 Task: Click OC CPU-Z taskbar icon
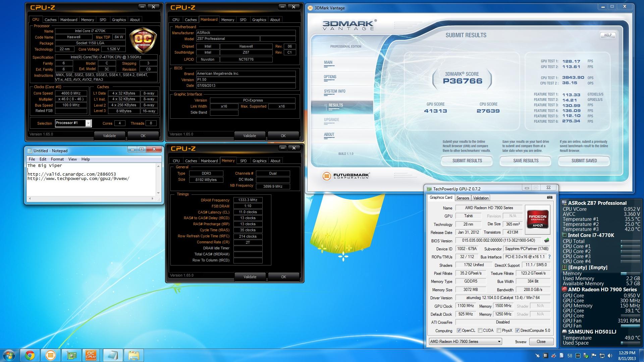91,355
